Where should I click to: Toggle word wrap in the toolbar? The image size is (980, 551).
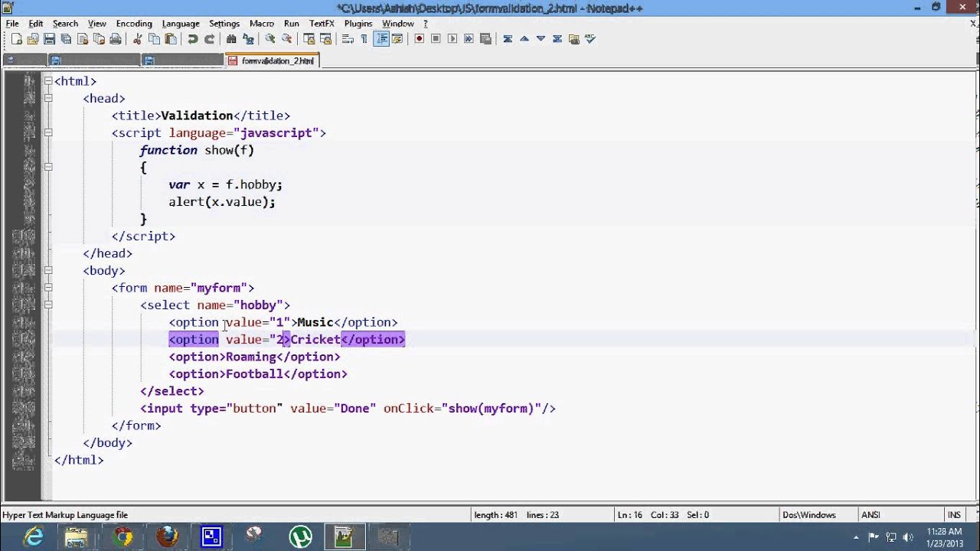point(348,39)
